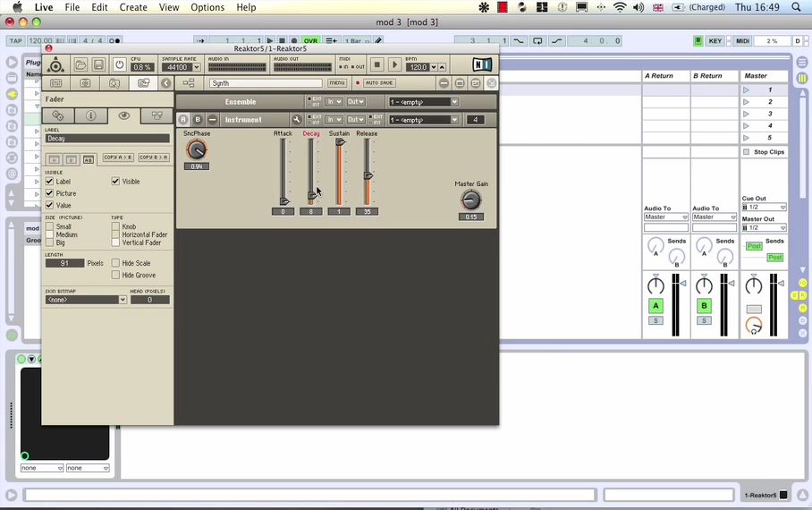The height and width of the screenshot is (510, 812).
Task: Launch Master scene 3
Action: coord(746,114)
